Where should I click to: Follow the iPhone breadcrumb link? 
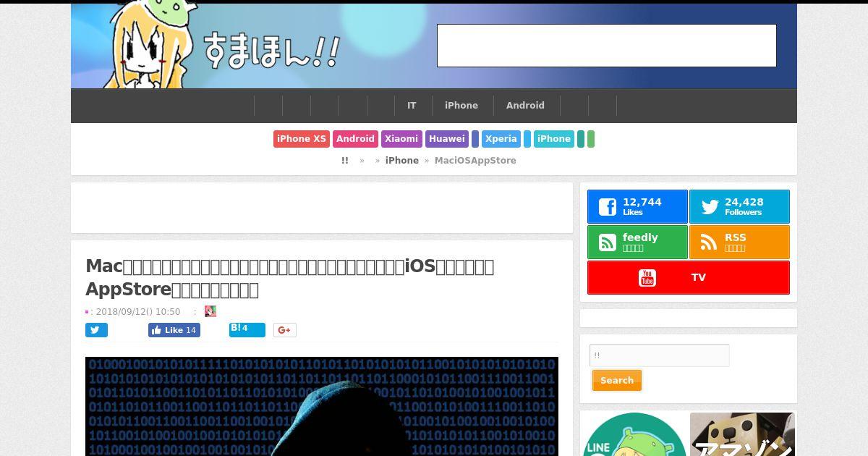click(402, 161)
